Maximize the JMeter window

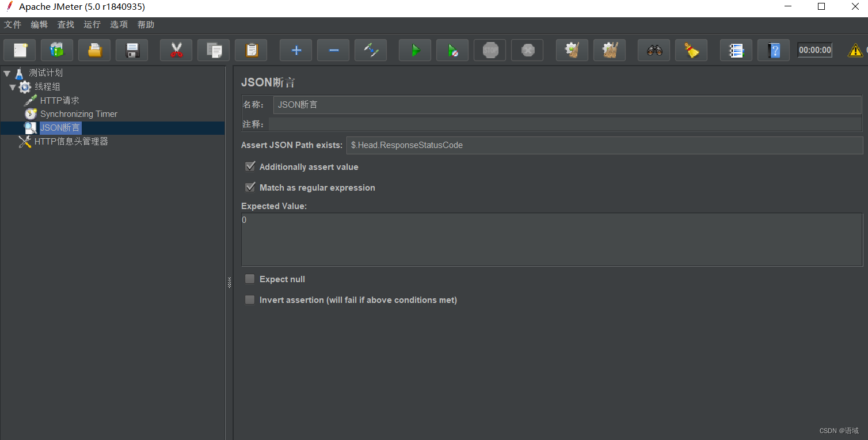[821, 7]
